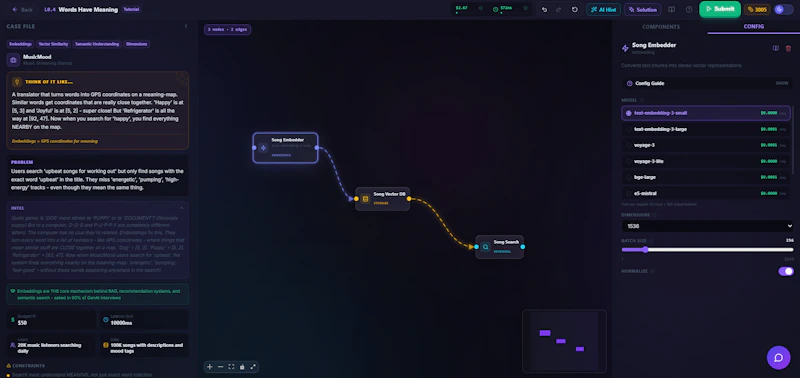800x378 pixels.
Task: Select the bge-large model
Action: tap(706, 178)
